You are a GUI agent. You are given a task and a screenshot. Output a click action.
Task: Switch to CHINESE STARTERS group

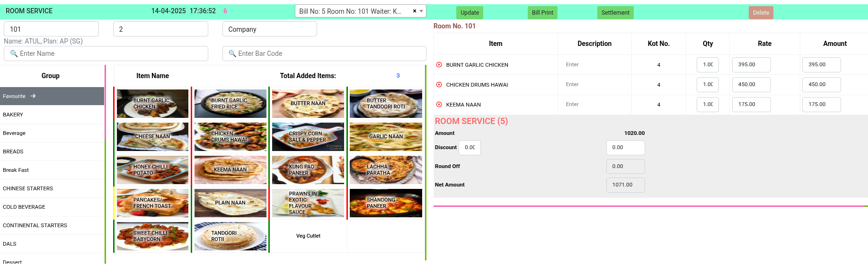28,188
